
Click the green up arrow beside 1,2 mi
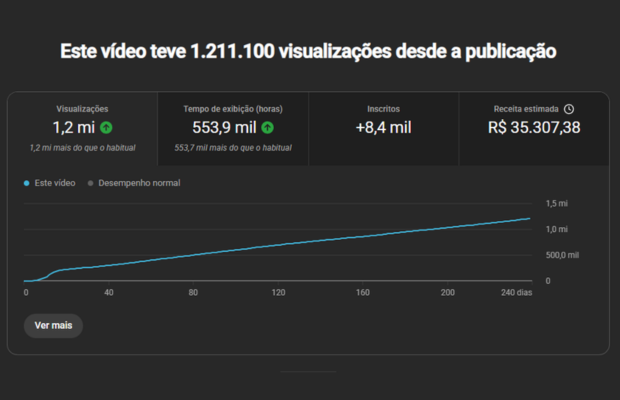pyautogui.click(x=106, y=127)
